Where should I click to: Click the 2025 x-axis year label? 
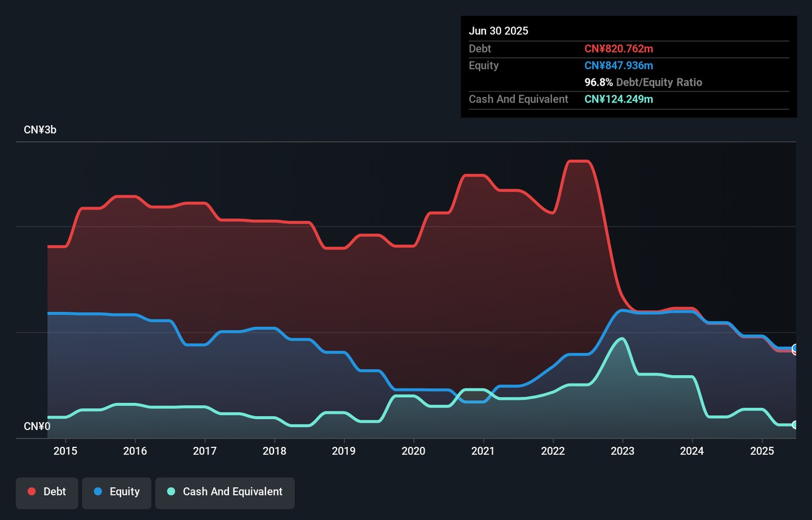coord(762,451)
